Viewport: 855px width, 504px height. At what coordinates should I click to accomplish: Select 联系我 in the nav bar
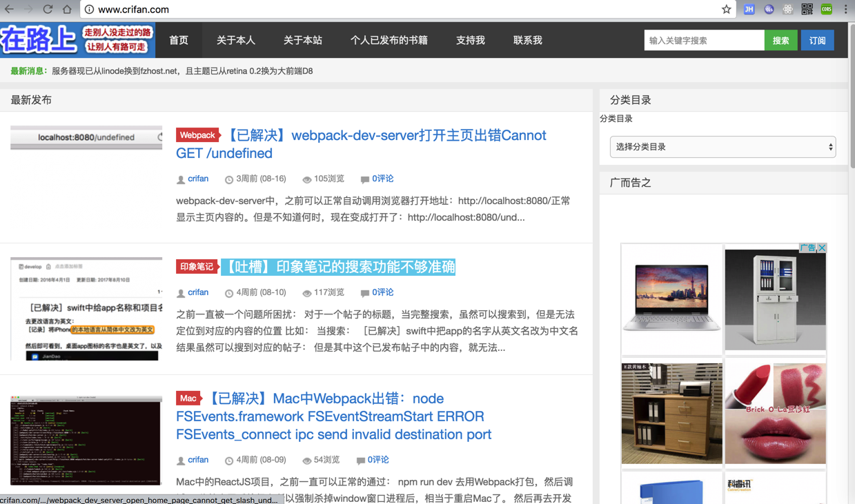coord(528,40)
